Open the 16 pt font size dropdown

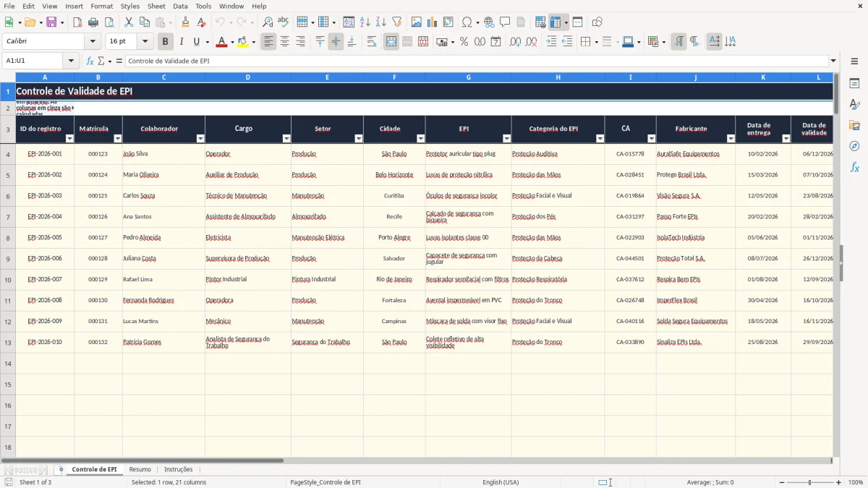[x=145, y=42]
